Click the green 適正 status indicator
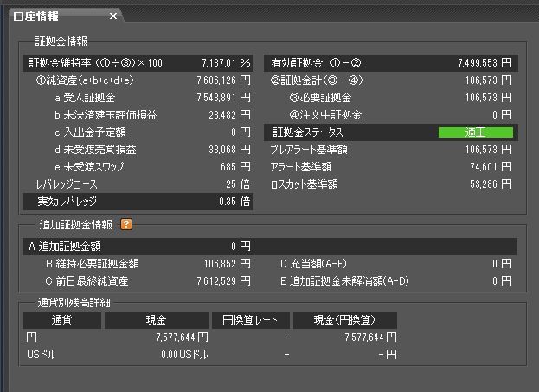 [x=475, y=132]
